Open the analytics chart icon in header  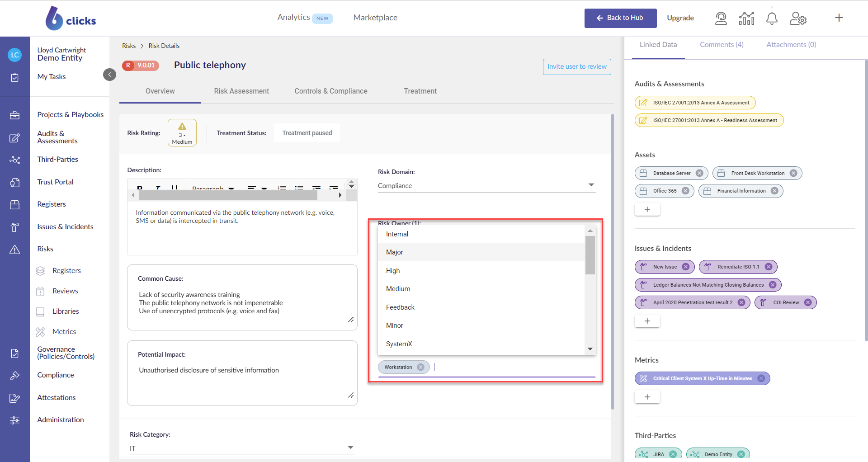click(x=746, y=18)
